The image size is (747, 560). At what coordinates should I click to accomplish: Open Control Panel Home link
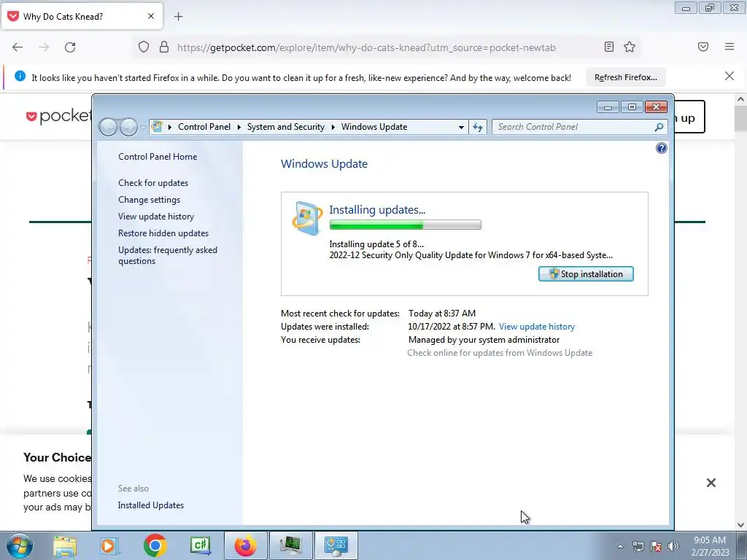coord(158,157)
